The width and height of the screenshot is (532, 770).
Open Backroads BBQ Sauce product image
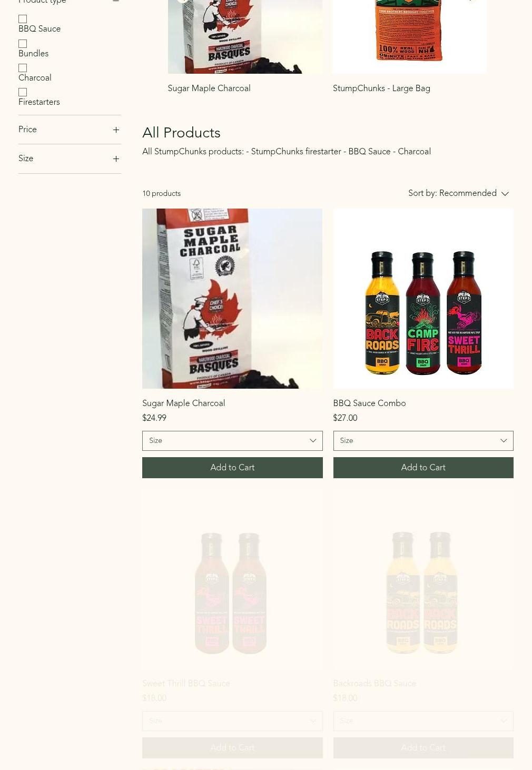pos(423,579)
